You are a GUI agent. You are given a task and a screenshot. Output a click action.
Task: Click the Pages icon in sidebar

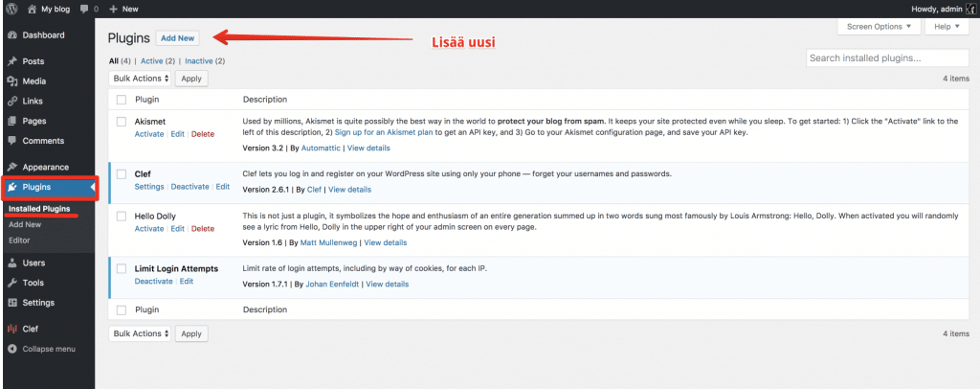(11, 122)
